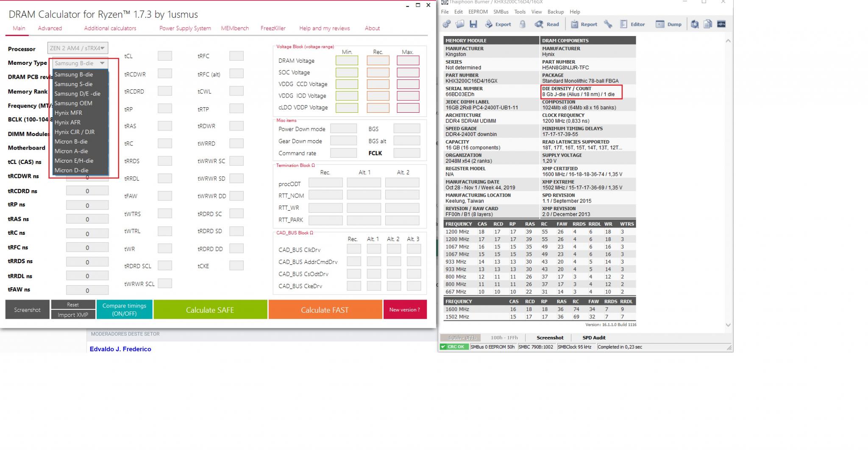Select Hynix AFR memory type
Image resolution: width=868 pixels, height=450 pixels.
(81, 122)
